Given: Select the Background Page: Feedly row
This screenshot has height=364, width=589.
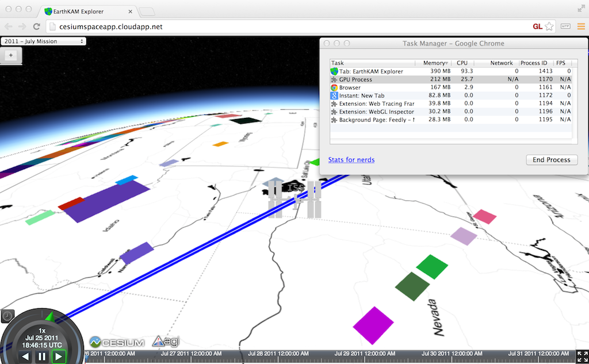Looking at the screenshot, I should pyautogui.click(x=451, y=120).
